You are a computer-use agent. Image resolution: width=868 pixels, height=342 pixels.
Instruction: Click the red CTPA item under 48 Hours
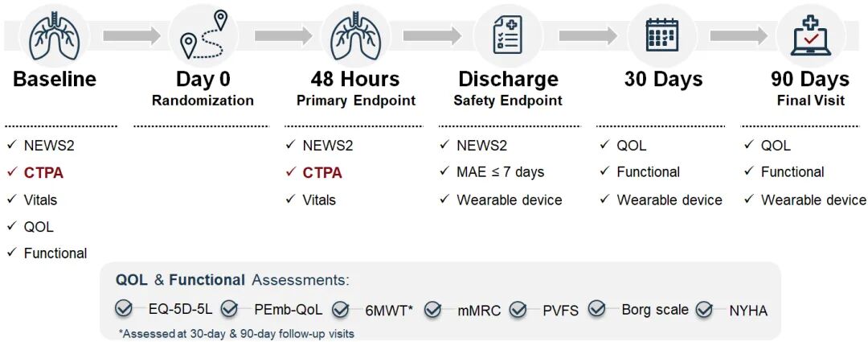(322, 173)
